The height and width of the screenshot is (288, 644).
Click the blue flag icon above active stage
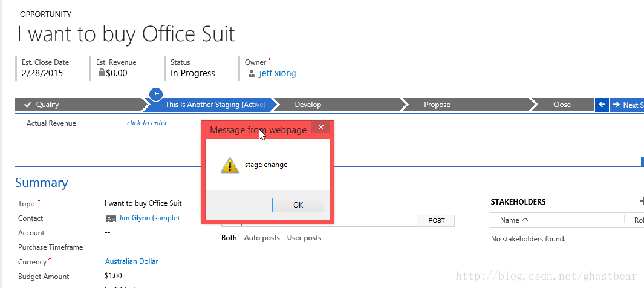point(156,94)
